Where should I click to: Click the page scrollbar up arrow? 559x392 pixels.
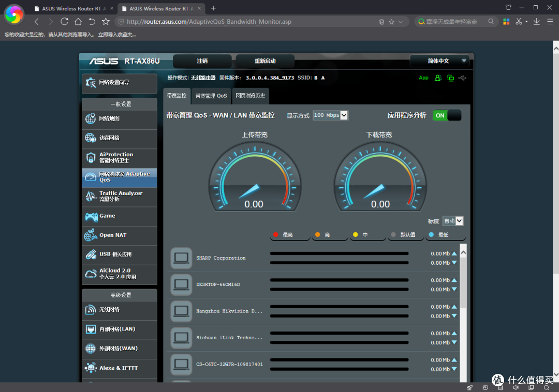556,48
